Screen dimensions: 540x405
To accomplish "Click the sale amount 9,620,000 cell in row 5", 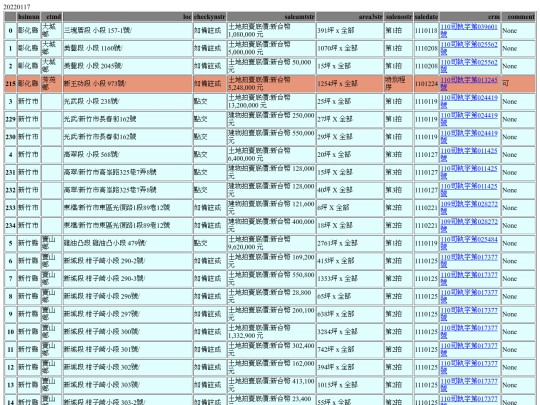I will click(x=271, y=243).
